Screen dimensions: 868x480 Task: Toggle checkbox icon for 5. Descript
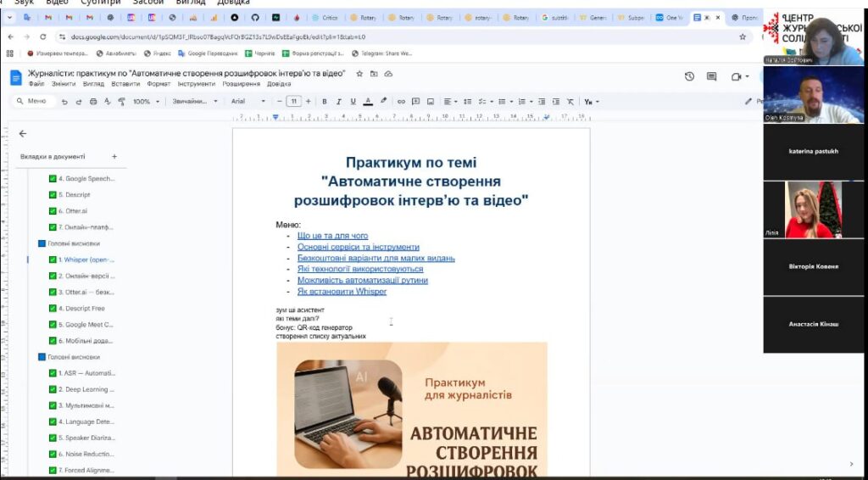53,195
